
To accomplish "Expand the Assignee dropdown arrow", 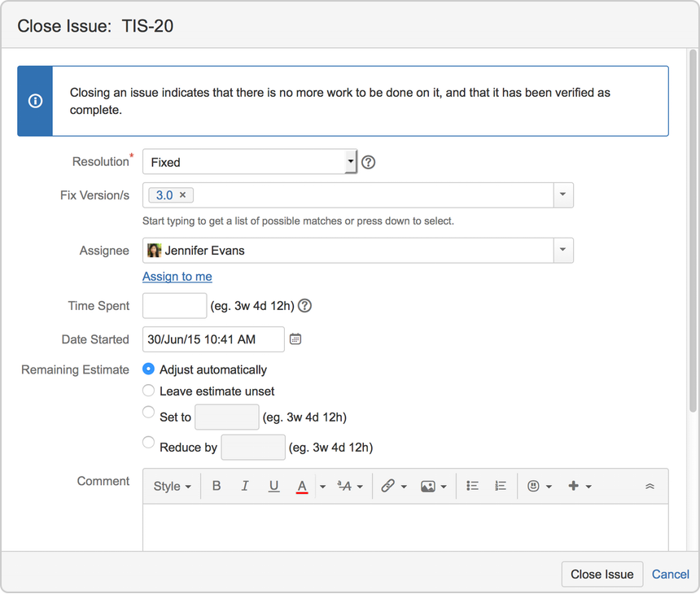I will (x=563, y=250).
